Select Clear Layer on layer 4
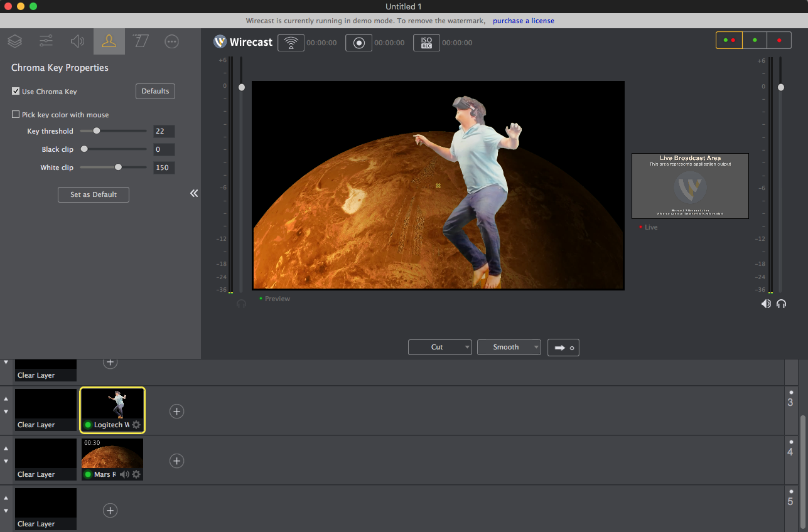The image size is (808, 532). [46, 460]
